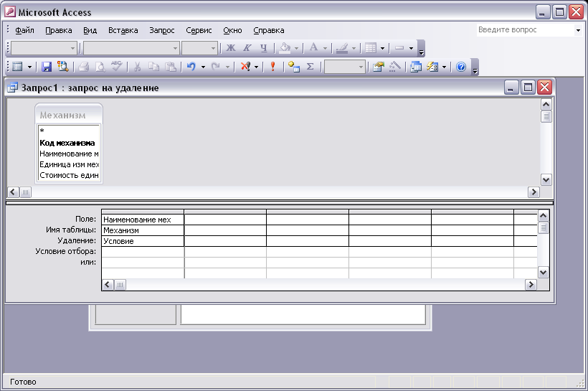
Task: Click the Поле cell Наименование мех
Action: pos(143,220)
